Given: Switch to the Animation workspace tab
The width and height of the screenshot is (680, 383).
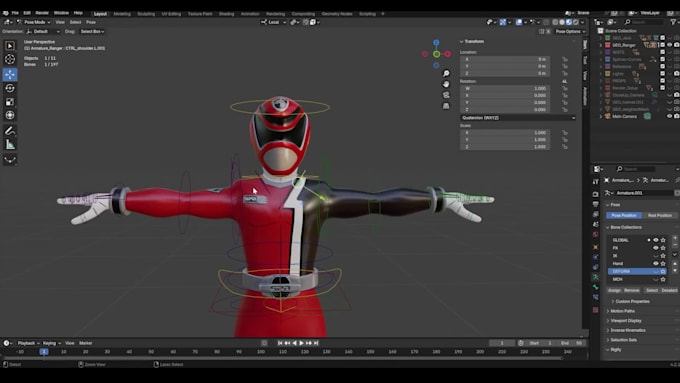Looking at the screenshot, I should click(250, 14).
